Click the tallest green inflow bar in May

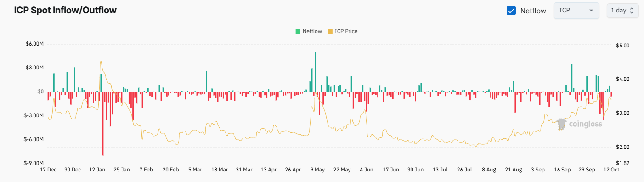tap(316, 72)
